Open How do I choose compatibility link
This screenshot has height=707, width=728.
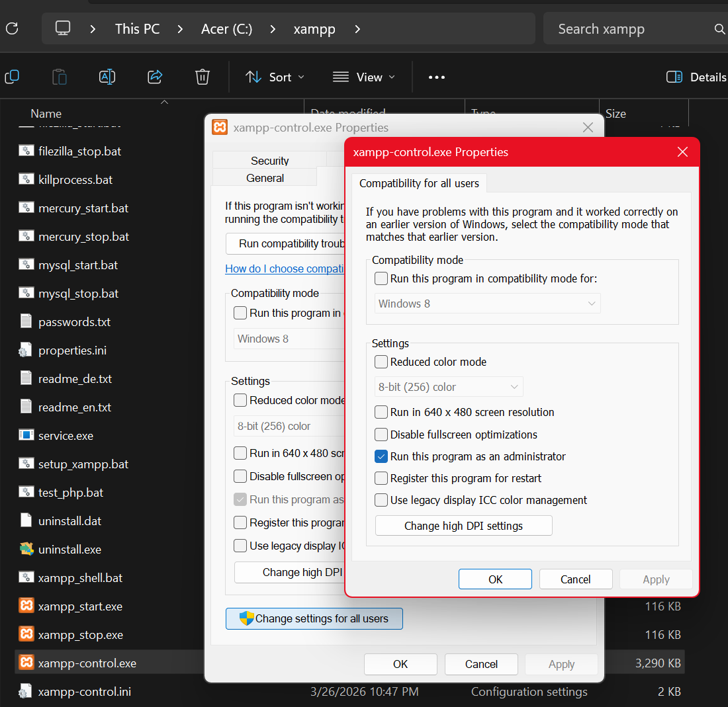pyautogui.click(x=285, y=269)
